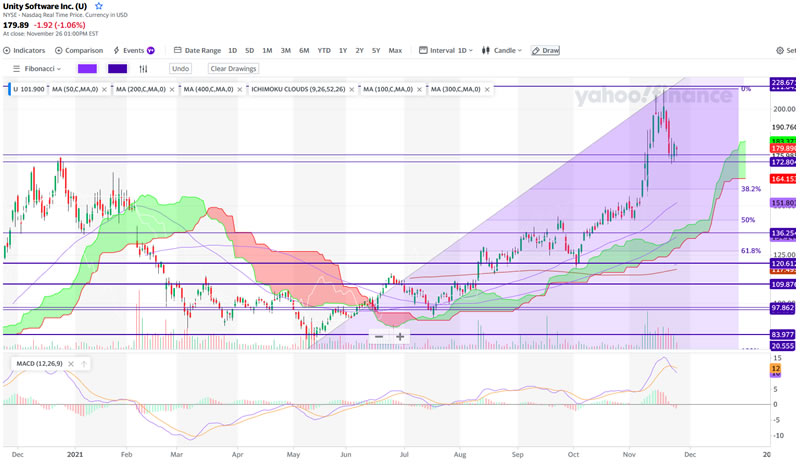Viewport: 800px width, 467px height.
Task: Click the 61.8% Fibonacci level label
Action: [751, 251]
